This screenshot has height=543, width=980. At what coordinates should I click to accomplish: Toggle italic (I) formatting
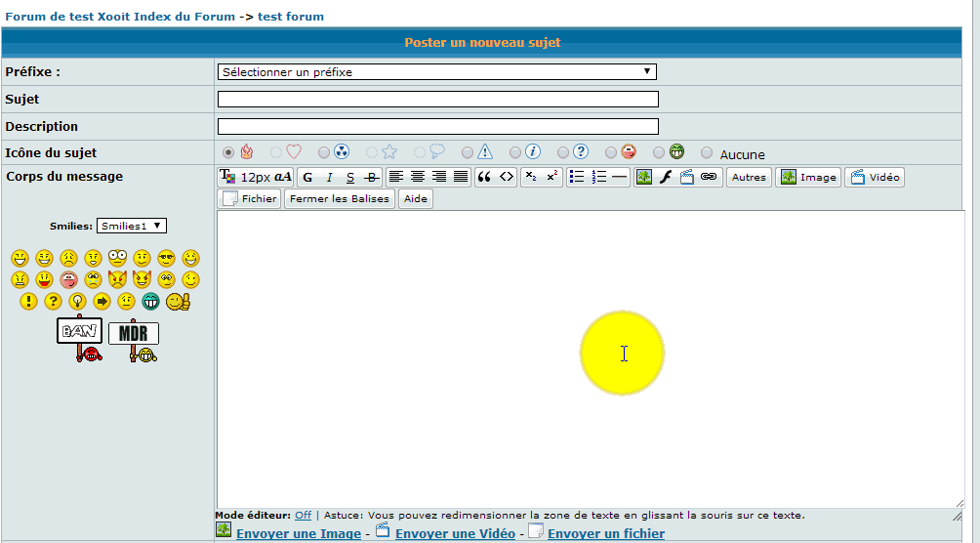329,178
